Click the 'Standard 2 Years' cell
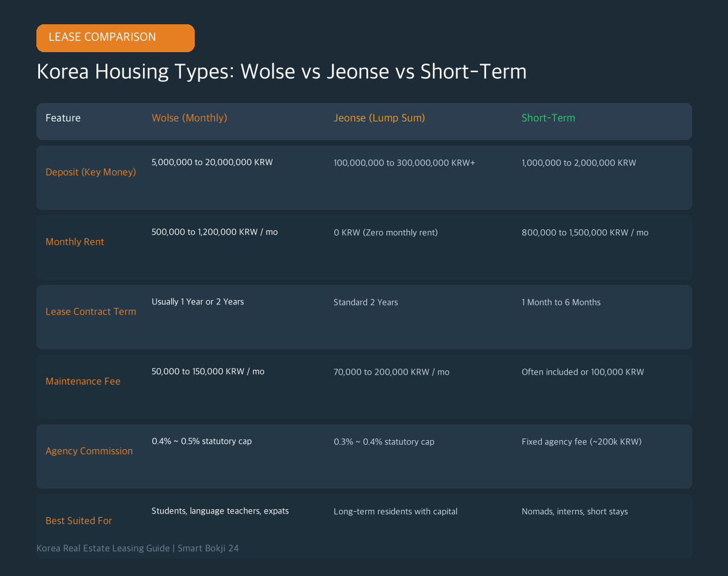Viewport: 728px width, 576px height. (366, 303)
